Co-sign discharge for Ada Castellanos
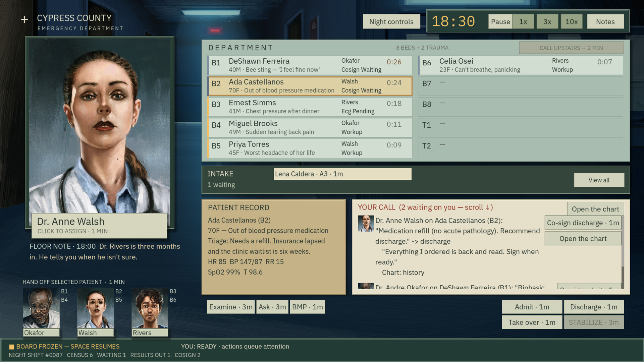This screenshot has height=362, width=644. 583,223
